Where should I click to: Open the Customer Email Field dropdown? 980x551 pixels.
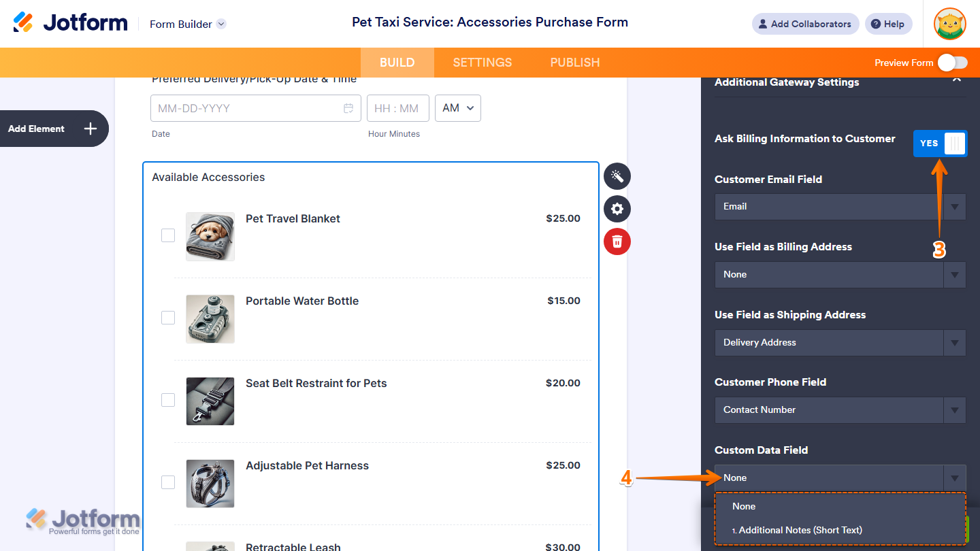(840, 206)
